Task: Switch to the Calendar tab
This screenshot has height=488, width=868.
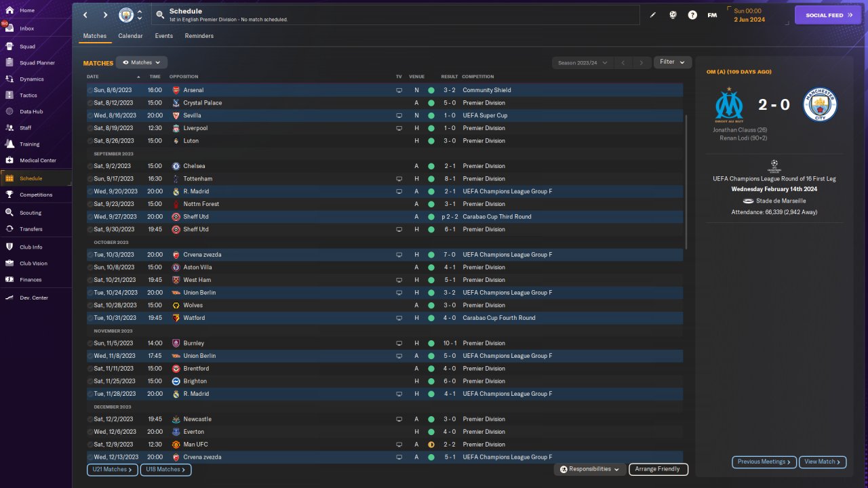Action: pyautogui.click(x=130, y=36)
